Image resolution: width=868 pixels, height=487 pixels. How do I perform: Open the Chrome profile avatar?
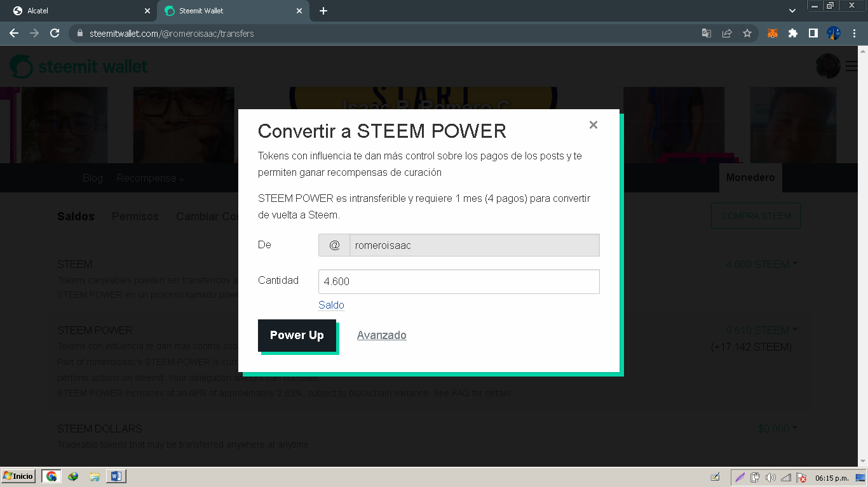pos(834,34)
